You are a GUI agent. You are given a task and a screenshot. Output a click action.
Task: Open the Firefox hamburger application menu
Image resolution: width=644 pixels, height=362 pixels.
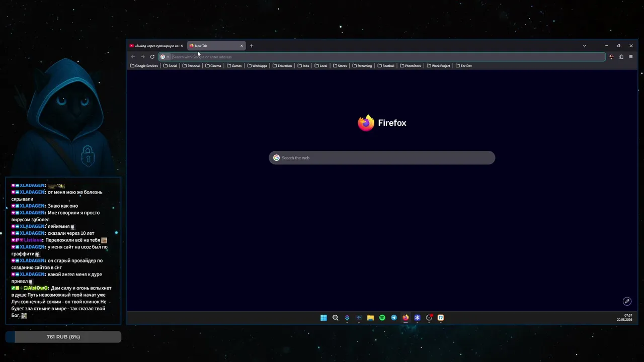pos(631,57)
